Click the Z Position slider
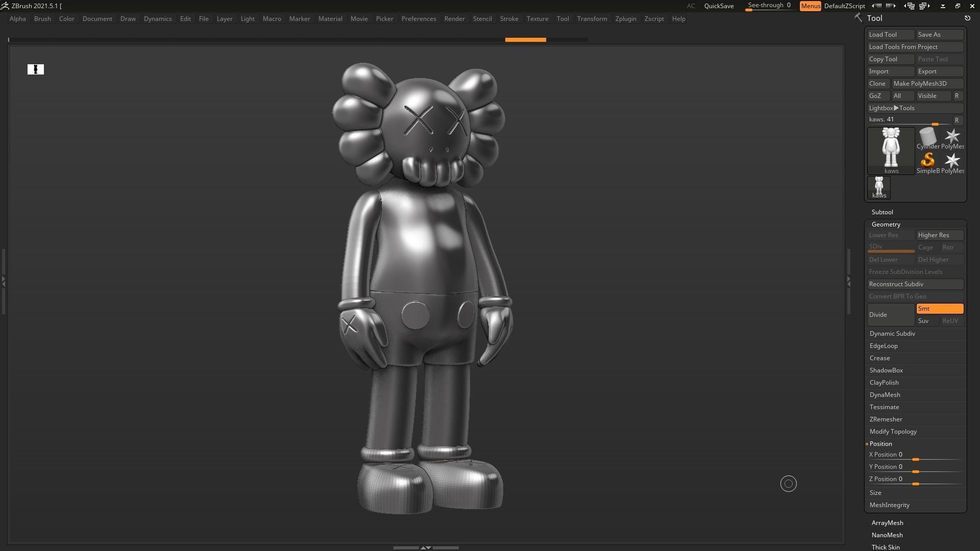Viewport: 980px width, 551px height. point(915,480)
